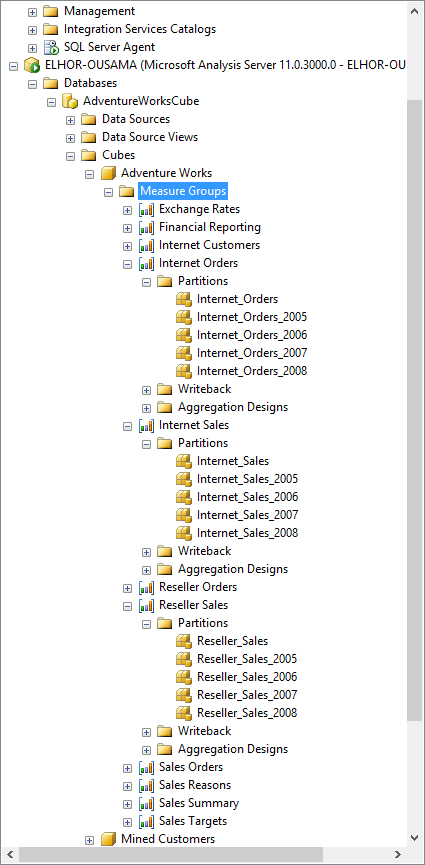Click the horizontal scrollbar right arrow
This screenshot has height=865, width=425.
pyautogui.click(x=397, y=856)
